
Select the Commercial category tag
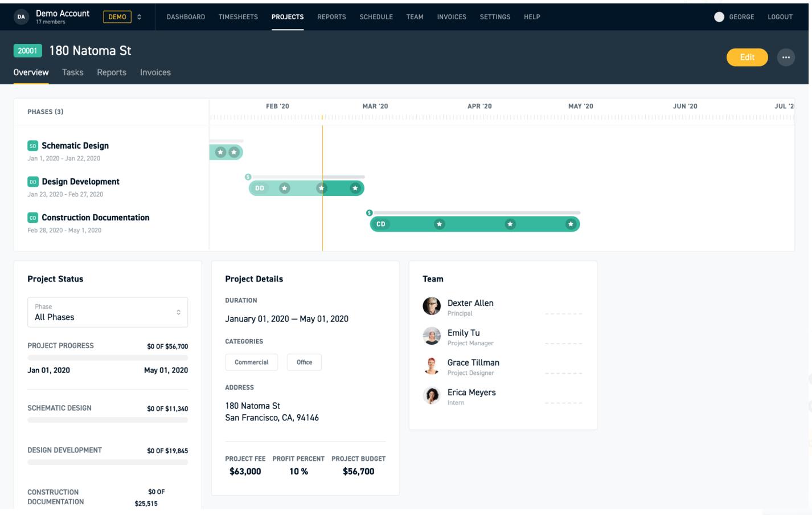[x=252, y=362]
